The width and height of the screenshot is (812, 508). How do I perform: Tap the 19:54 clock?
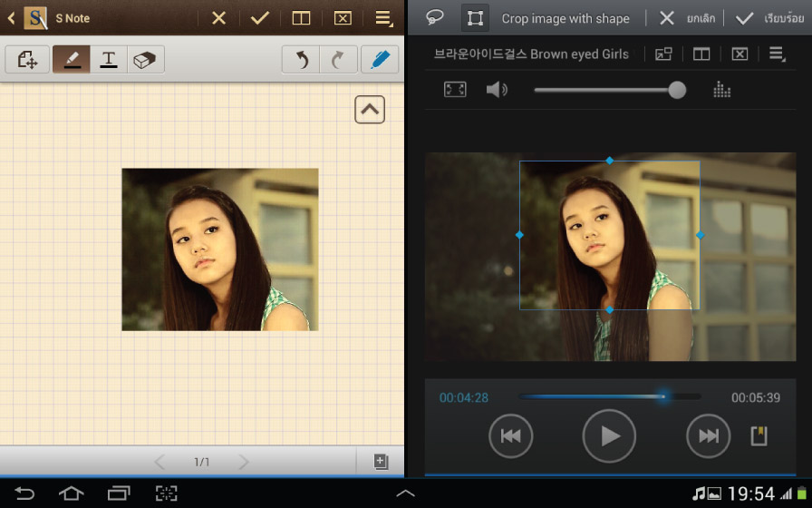pyautogui.click(x=751, y=493)
